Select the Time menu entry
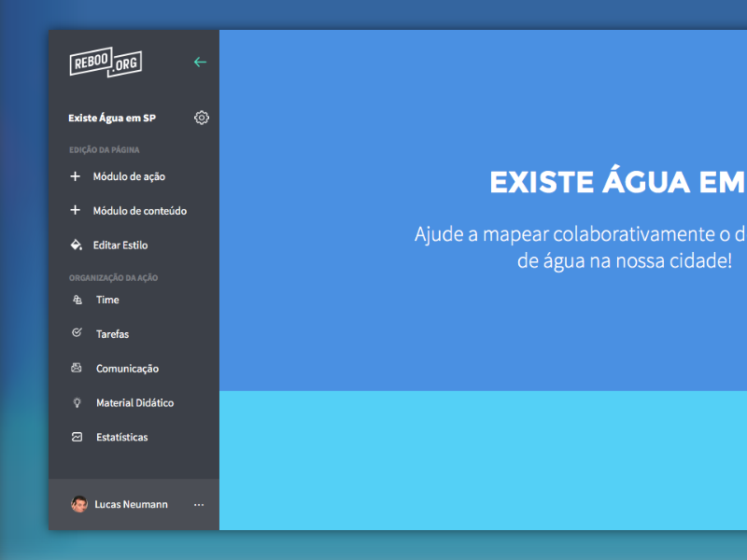747x560 pixels. [106, 300]
